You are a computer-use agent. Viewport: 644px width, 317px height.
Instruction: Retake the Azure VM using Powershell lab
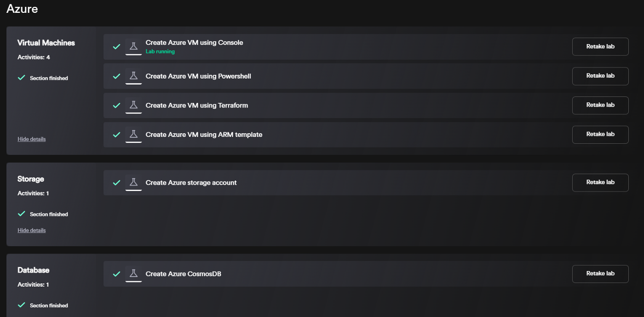pyautogui.click(x=600, y=76)
